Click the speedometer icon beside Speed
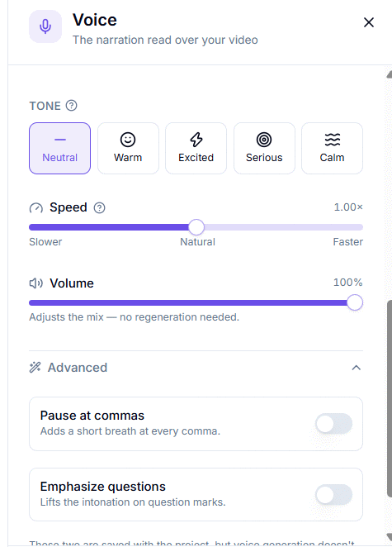 tap(35, 208)
